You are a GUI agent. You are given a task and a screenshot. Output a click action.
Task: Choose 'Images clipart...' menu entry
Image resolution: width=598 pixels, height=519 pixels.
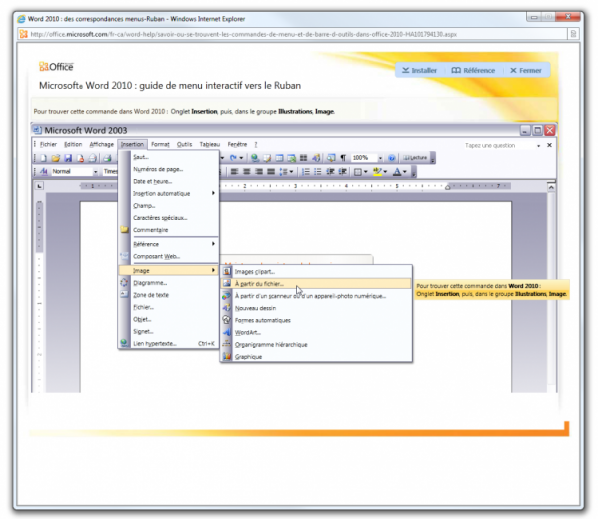click(316, 272)
